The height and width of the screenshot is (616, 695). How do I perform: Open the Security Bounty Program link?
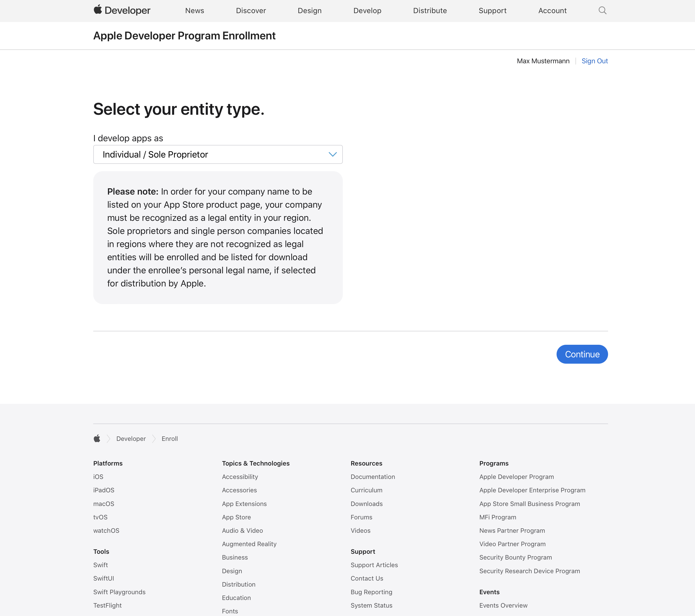point(515,557)
